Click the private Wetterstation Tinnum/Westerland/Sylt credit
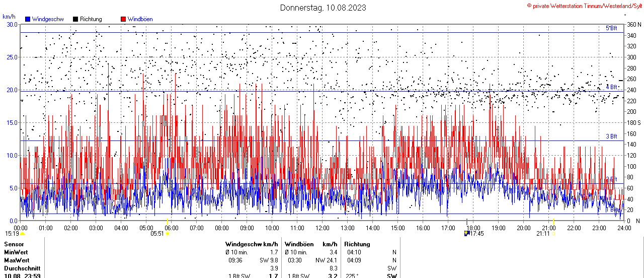 585,6
